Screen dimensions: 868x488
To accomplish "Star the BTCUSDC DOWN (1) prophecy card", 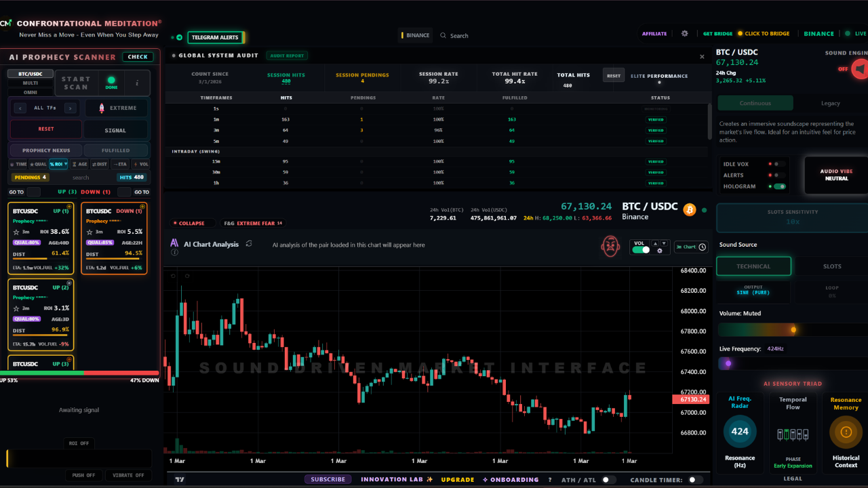I will point(90,232).
